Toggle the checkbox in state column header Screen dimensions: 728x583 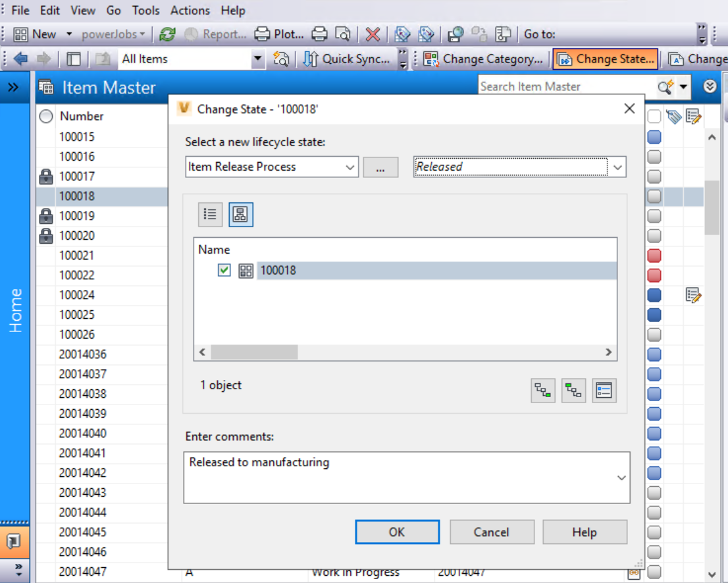click(654, 117)
